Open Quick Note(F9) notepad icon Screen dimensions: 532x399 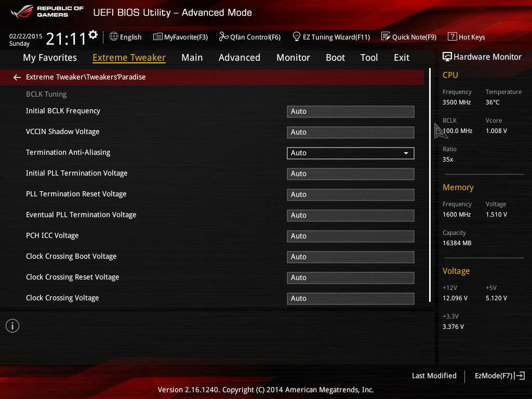[385, 37]
